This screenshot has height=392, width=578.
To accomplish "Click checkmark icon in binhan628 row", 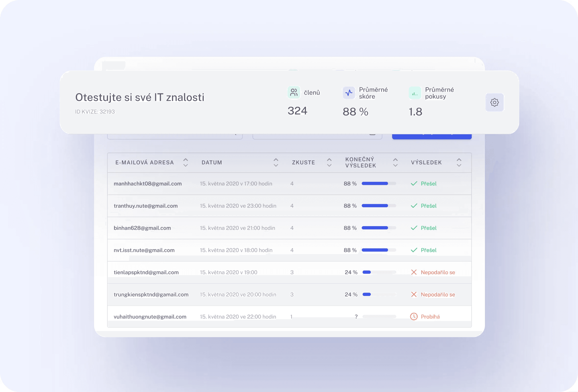I will 414,228.
